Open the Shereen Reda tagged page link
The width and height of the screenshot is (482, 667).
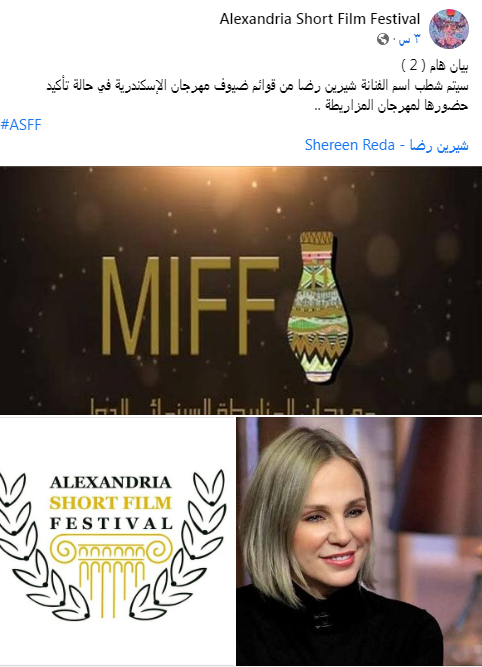(x=386, y=145)
